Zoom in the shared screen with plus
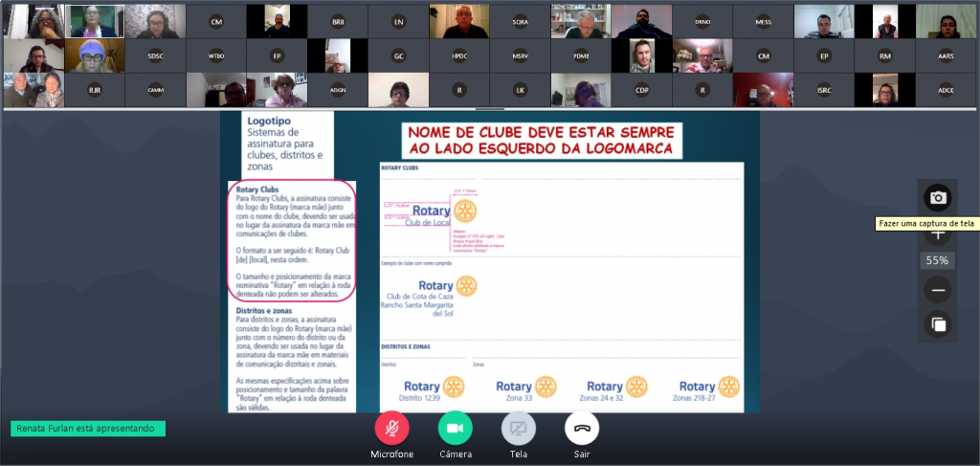The image size is (980, 466). coord(938,234)
